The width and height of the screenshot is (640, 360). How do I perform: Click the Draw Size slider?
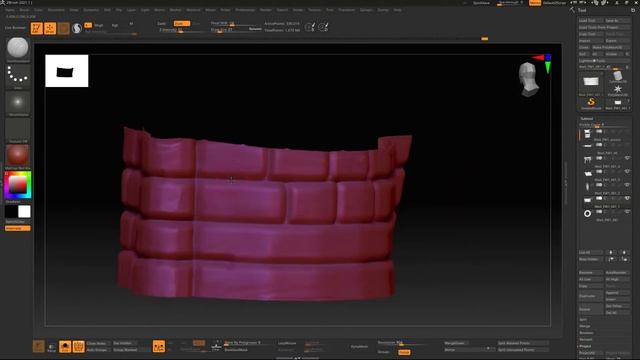[235, 30]
